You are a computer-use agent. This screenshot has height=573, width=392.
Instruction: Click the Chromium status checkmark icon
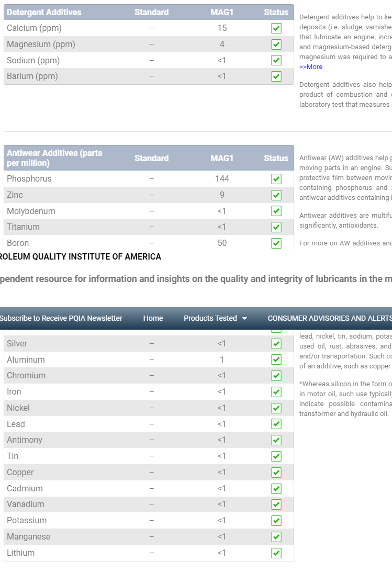coord(276,376)
